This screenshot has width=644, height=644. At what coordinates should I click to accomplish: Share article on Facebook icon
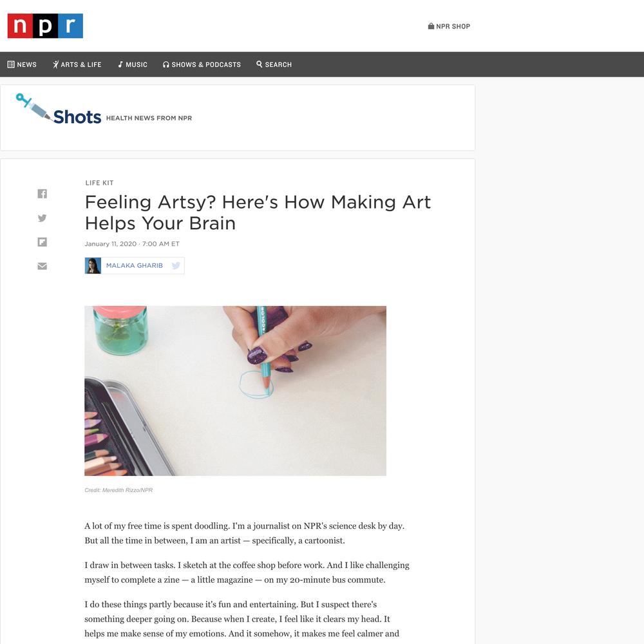tap(43, 194)
